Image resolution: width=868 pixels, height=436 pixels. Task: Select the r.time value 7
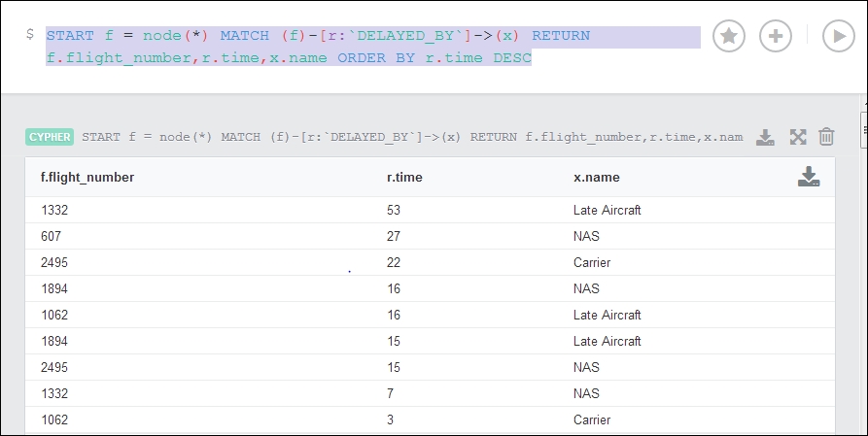pyautogui.click(x=391, y=393)
